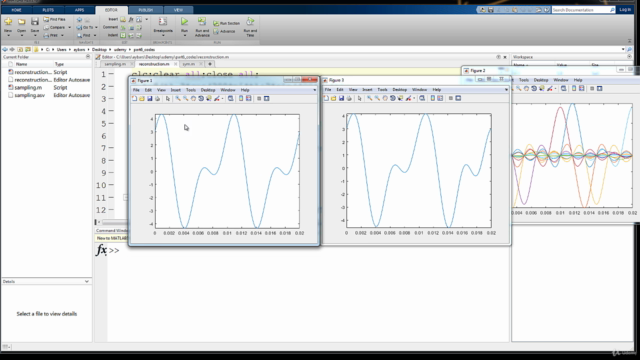Click the Insert Legend icon in Figure 3
The width and height of the screenshot is (640, 360).
pos(440,98)
